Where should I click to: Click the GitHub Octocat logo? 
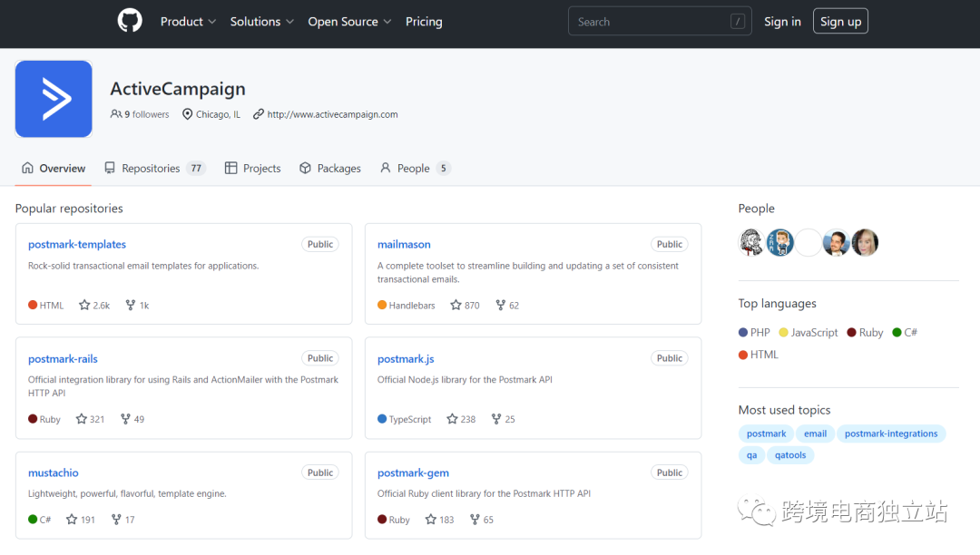(130, 21)
